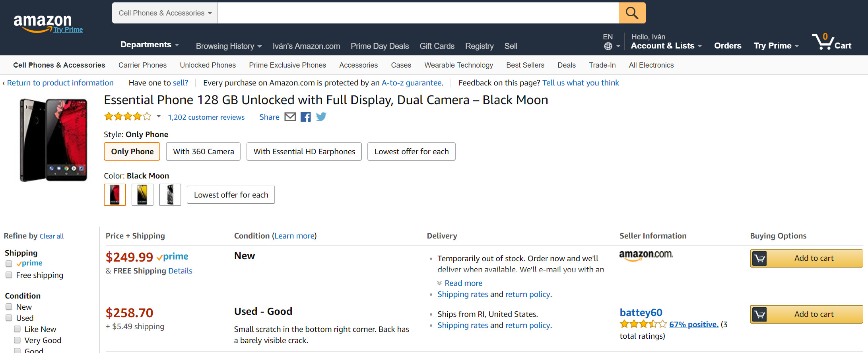868x353 pixels.
Task: Click into the search text field
Action: tap(417, 13)
